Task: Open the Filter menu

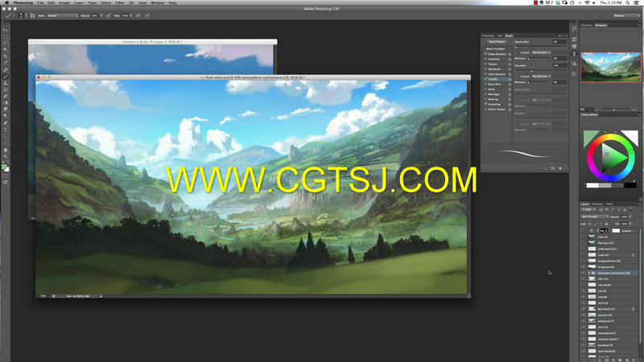Action: (x=119, y=2)
